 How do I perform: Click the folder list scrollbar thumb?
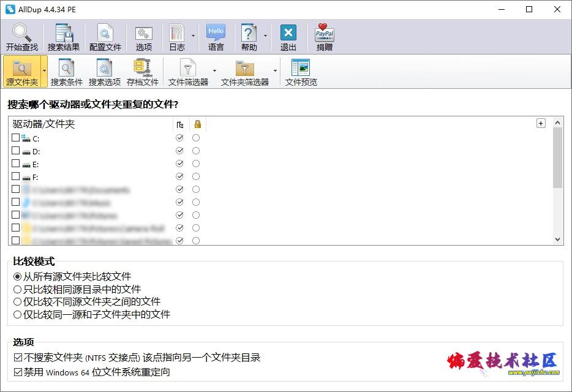[557, 157]
